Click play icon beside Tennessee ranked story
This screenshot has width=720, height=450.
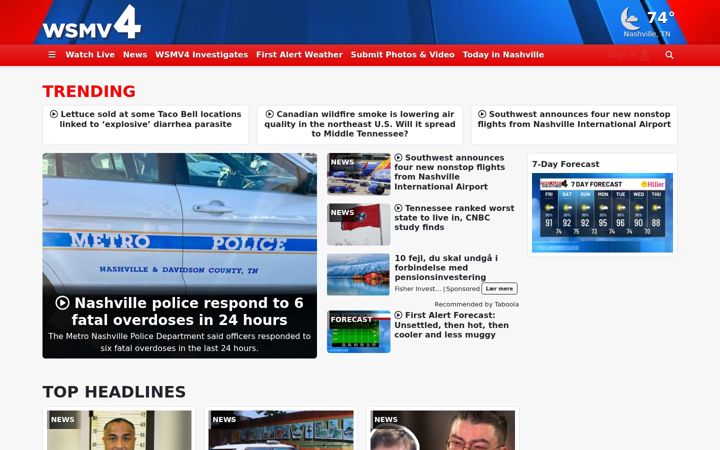click(x=398, y=208)
